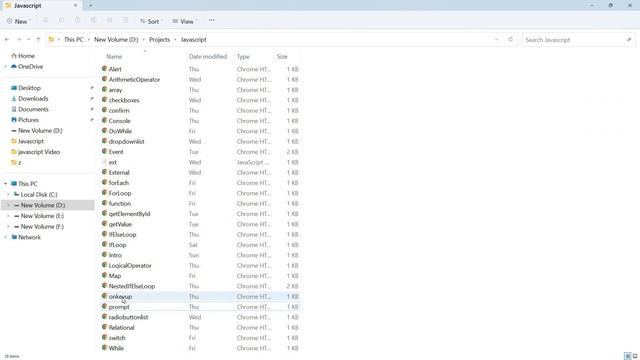The image size is (640, 360).
Task: Select the Chrome icon of ArithmeticOperator file
Action: (x=104, y=79)
